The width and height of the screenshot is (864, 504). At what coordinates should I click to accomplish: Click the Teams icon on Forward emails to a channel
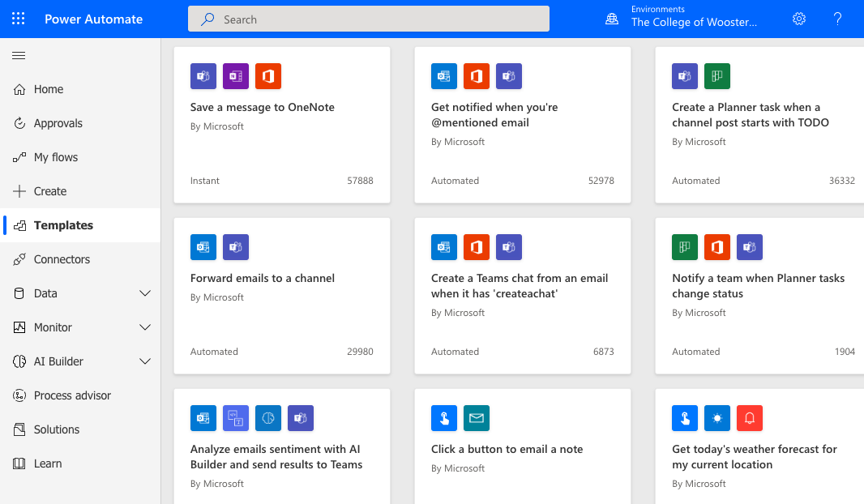pyautogui.click(x=235, y=247)
